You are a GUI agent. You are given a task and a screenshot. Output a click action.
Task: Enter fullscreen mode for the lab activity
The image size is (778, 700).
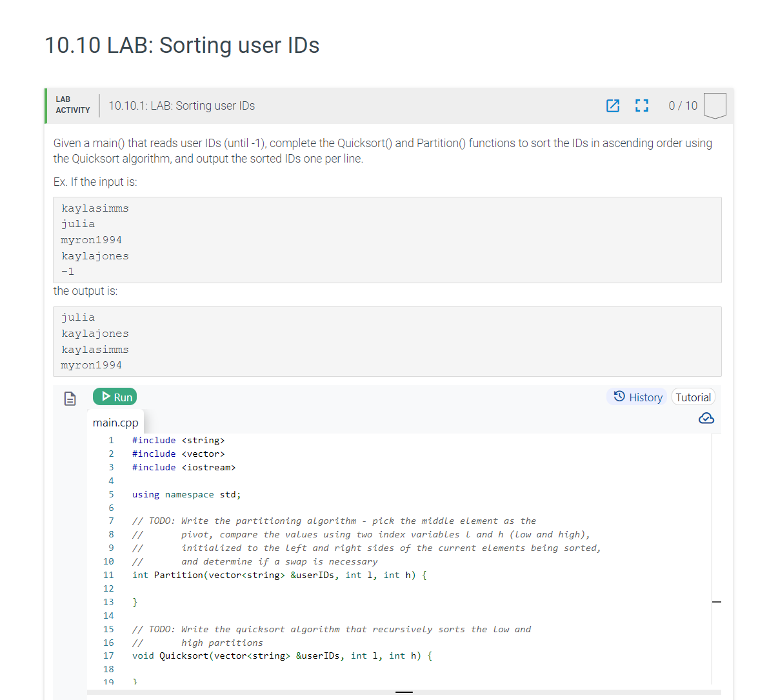pyautogui.click(x=641, y=105)
